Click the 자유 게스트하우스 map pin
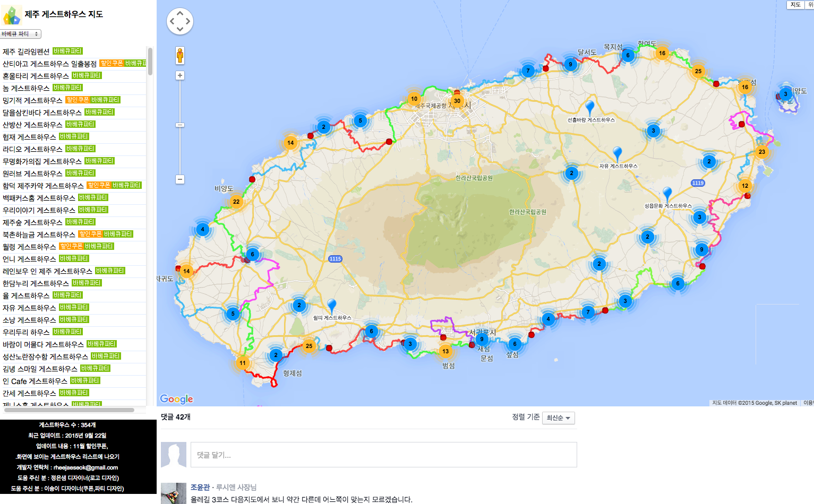The width and height of the screenshot is (814, 504). (x=617, y=154)
